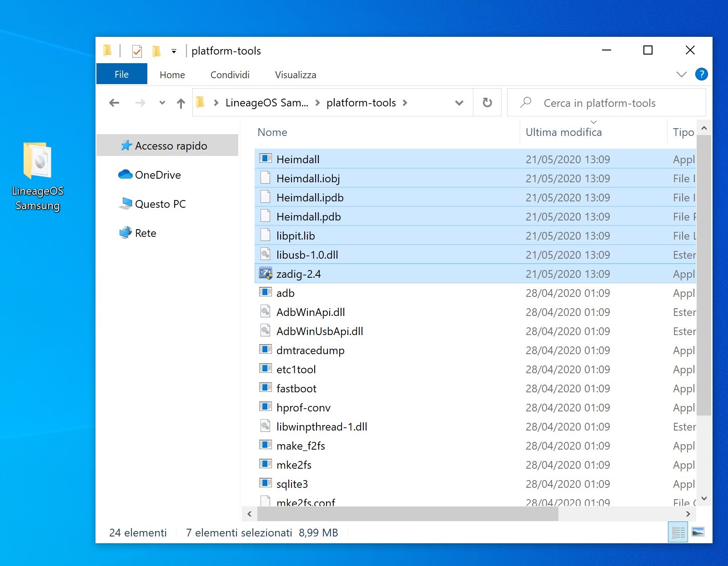Open the Home ribbon tab
This screenshot has width=728, height=566.
172,75
